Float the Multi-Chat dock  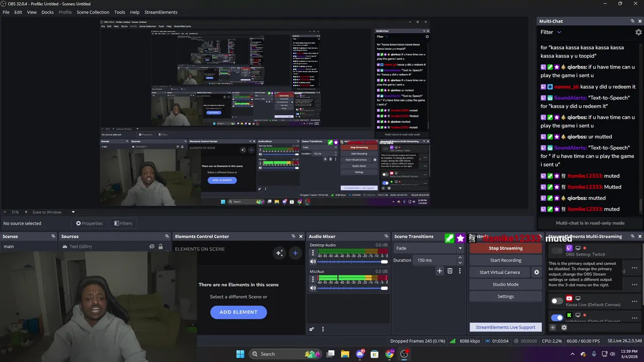pyautogui.click(x=632, y=21)
